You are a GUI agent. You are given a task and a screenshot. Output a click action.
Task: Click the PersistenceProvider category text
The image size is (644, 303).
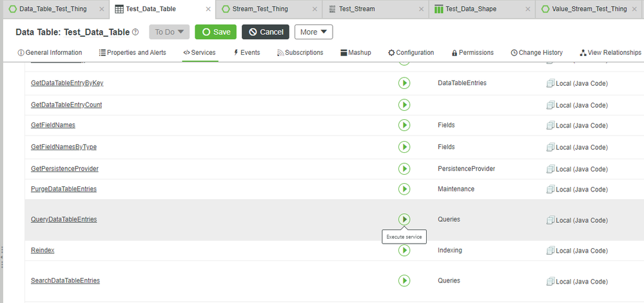click(466, 169)
